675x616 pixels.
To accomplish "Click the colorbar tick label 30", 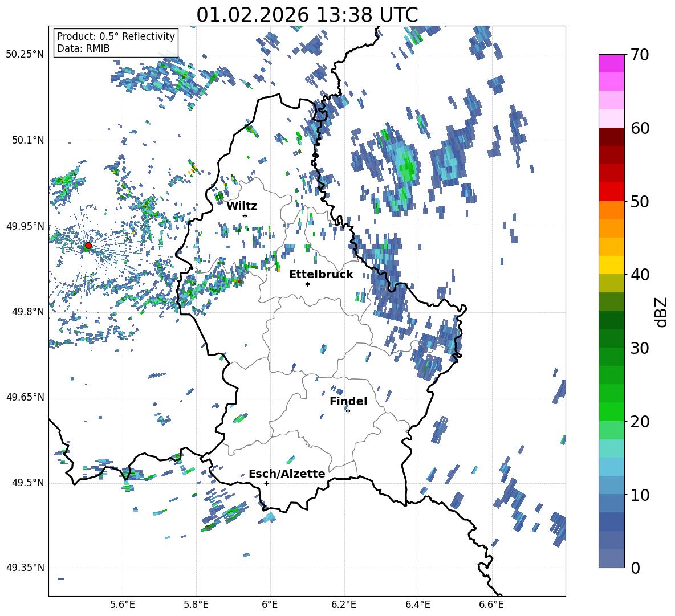I will [x=640, y=348].
